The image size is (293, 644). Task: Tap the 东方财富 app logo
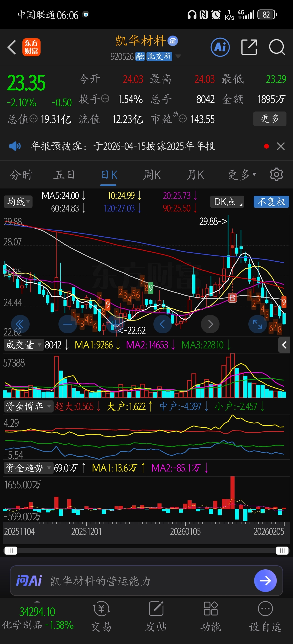click(31, 47)
